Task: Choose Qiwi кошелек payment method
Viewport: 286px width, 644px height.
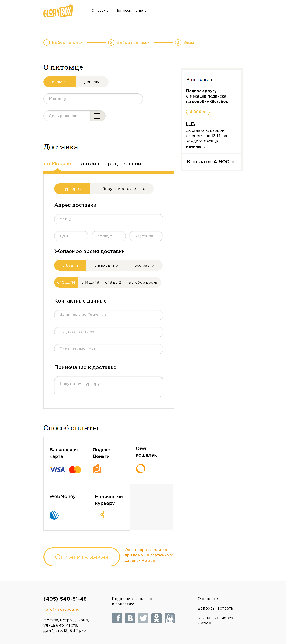Action: pyautogui.click(x=152, y=460)
